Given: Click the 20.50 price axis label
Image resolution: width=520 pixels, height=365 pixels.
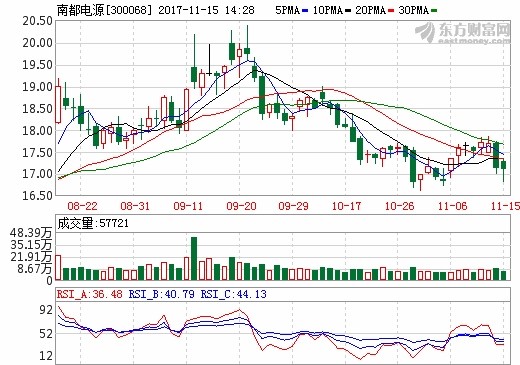Looking at the screenshot, I should tap(38, 21).
